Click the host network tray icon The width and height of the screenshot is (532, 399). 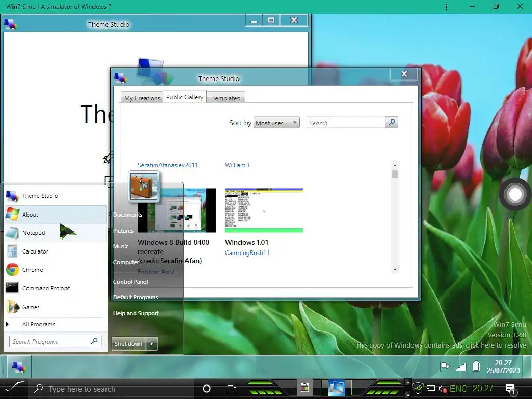[x=431, y=389]
